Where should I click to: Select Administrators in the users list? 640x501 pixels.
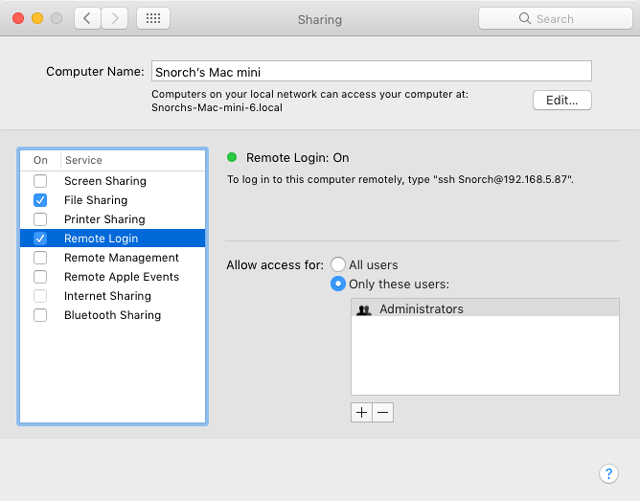tap(485, 308)
